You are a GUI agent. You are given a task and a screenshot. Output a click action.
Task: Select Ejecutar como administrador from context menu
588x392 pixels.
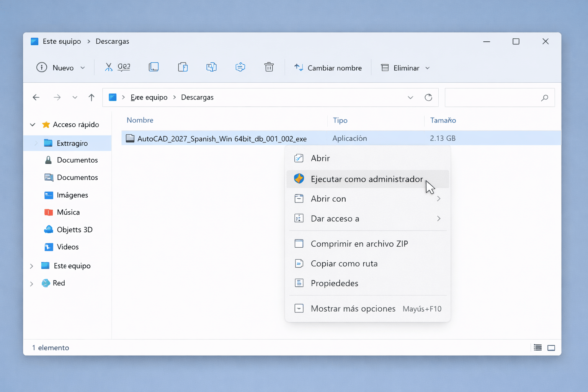click(x=366, y=179)
